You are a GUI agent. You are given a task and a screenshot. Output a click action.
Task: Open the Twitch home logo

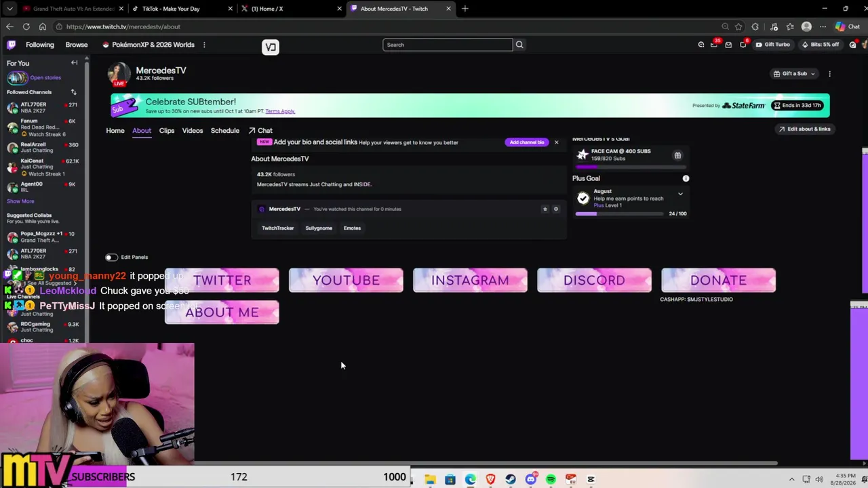coord(11,45)
